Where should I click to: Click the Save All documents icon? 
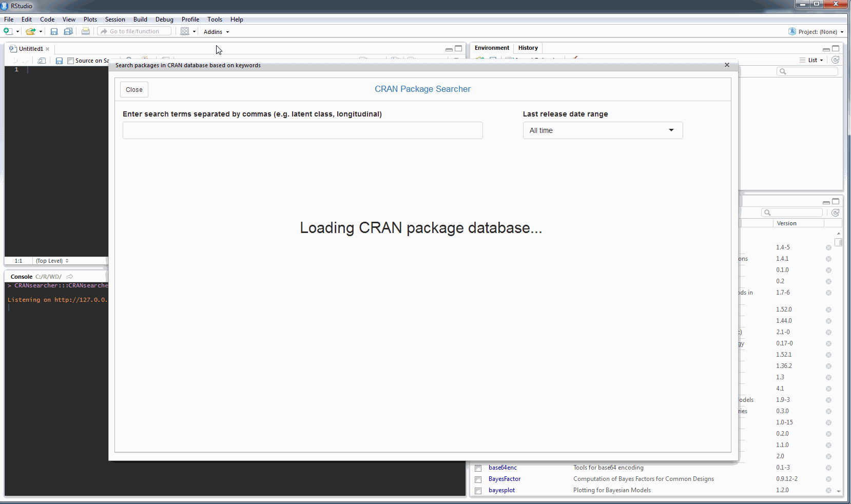click(68, 31)
